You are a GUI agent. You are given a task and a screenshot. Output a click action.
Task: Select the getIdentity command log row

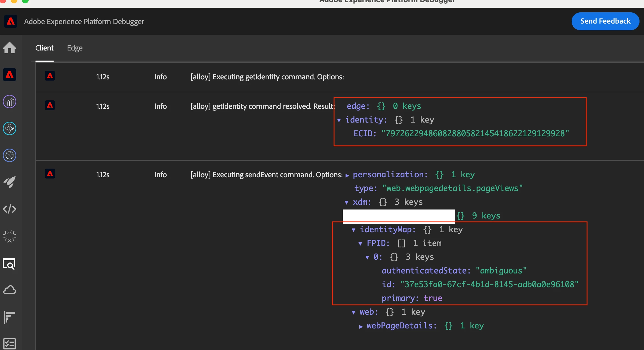(267, 77)
